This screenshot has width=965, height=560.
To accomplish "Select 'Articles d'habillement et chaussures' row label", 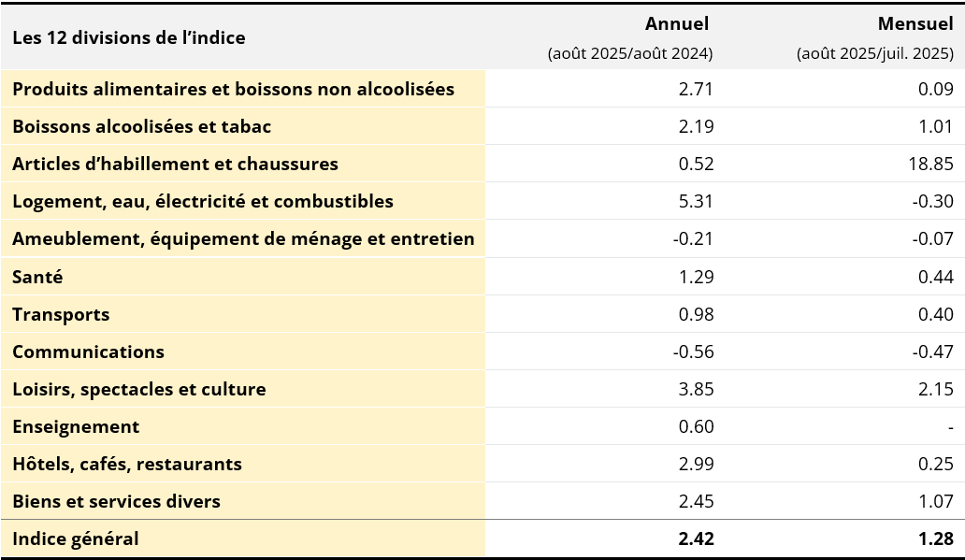I will tap(175, 164).
